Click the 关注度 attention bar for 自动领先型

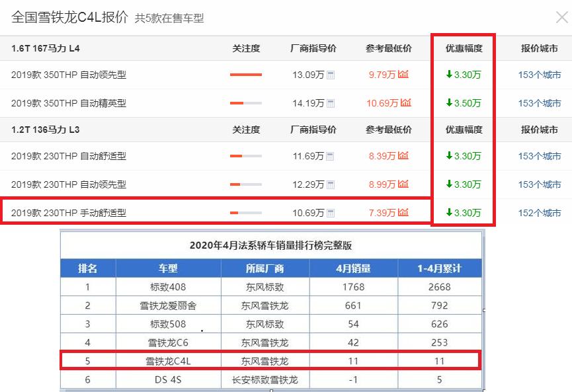245,75
